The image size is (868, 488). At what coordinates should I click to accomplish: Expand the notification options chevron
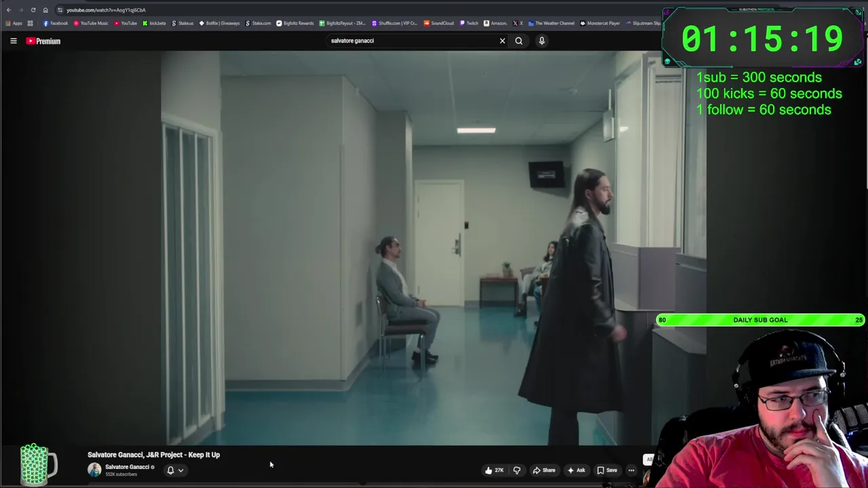coord(180,470)
